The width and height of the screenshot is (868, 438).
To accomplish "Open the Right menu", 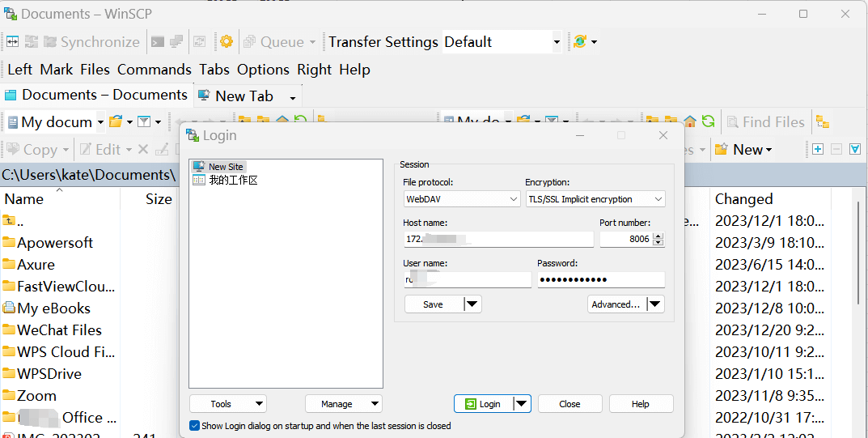I will [315, 70].
